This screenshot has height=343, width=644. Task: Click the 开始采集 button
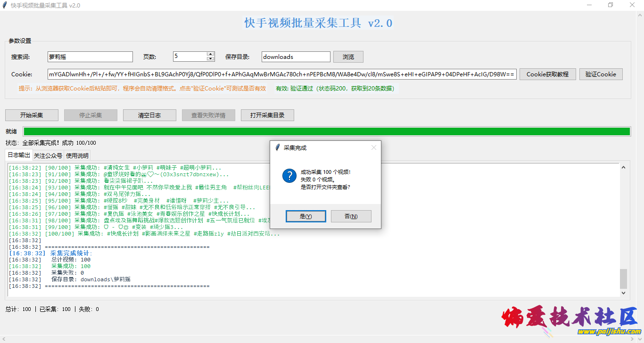click(x=32, y=115)
